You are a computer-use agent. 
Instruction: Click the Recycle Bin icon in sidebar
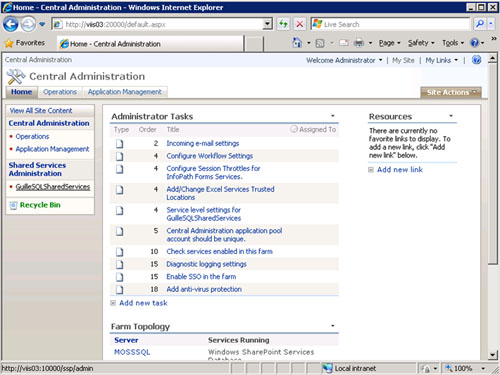coord(13,205)
